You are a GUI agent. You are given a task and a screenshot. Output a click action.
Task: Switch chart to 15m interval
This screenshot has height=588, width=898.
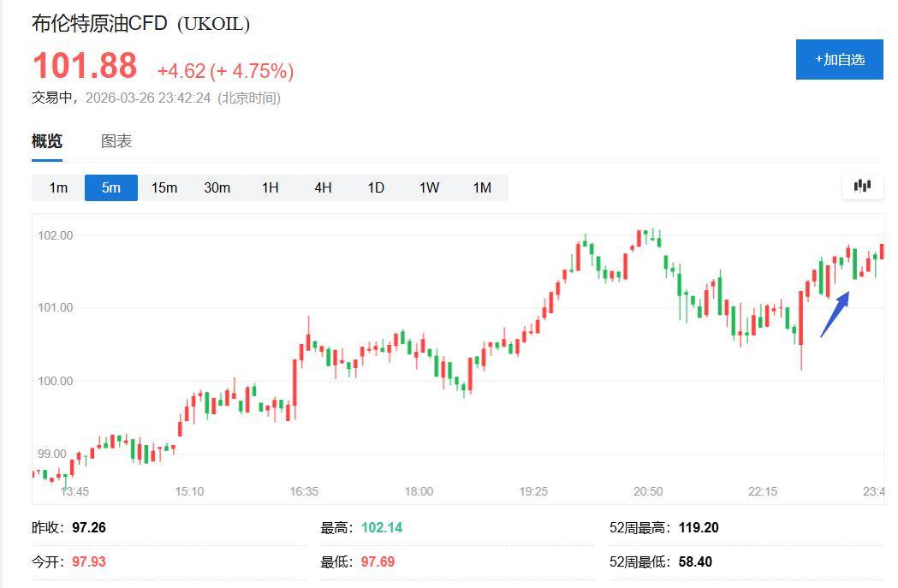(x=164, y=187)
